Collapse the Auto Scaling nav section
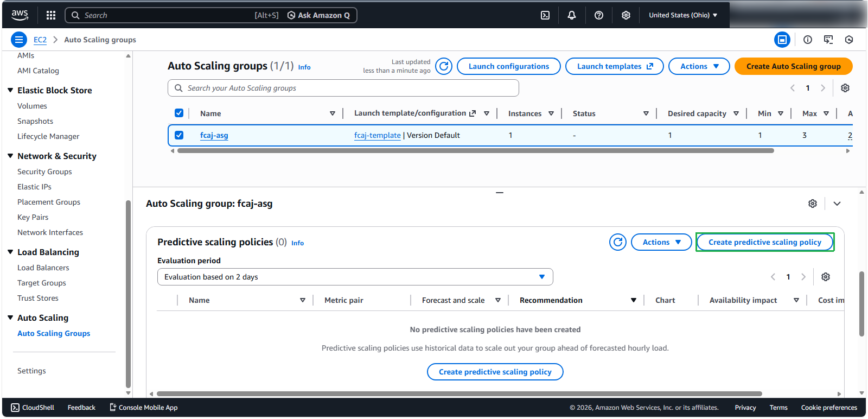The height and width of the screenshot is (419, 868). (10, 318)
